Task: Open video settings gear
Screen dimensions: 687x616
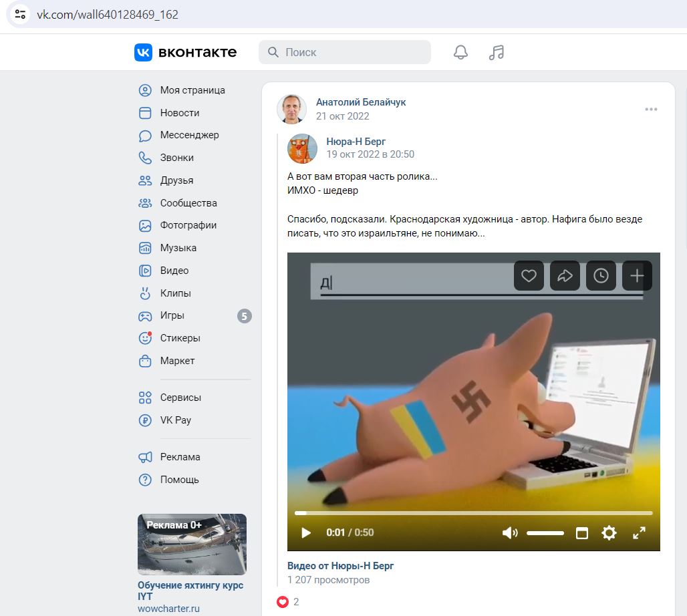Action: [609, 532]
